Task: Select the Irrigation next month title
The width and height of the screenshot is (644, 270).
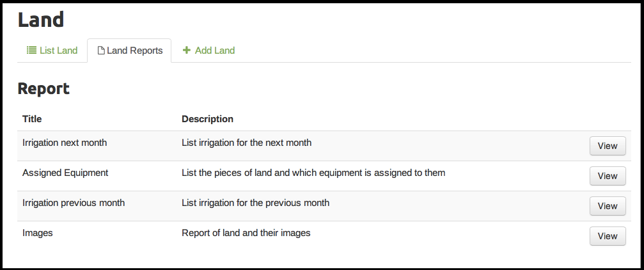Action: (65, 143)
